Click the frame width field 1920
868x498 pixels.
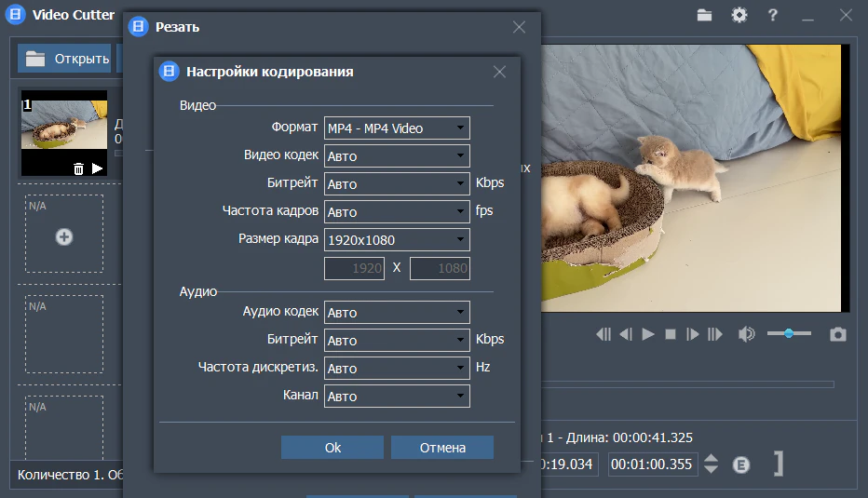[354, 268]
